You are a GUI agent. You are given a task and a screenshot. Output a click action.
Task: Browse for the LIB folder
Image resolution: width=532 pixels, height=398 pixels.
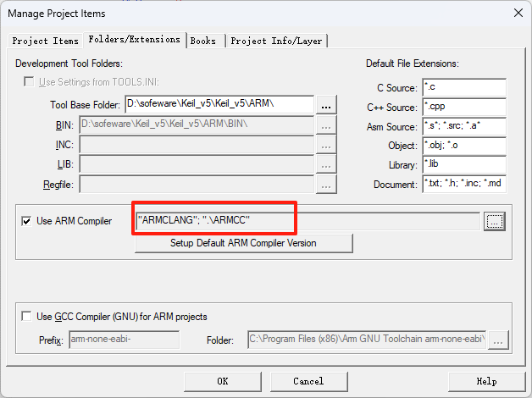326,164
